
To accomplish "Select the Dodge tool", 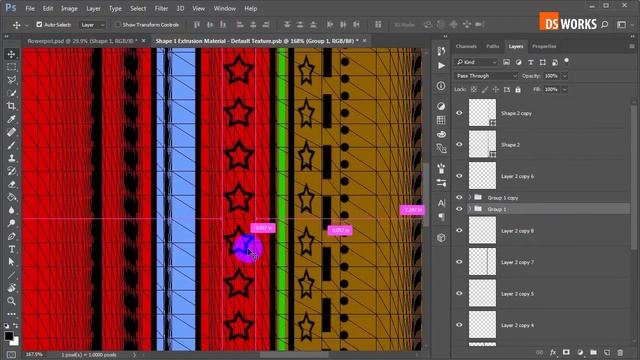I will click(x=11, y=223).
